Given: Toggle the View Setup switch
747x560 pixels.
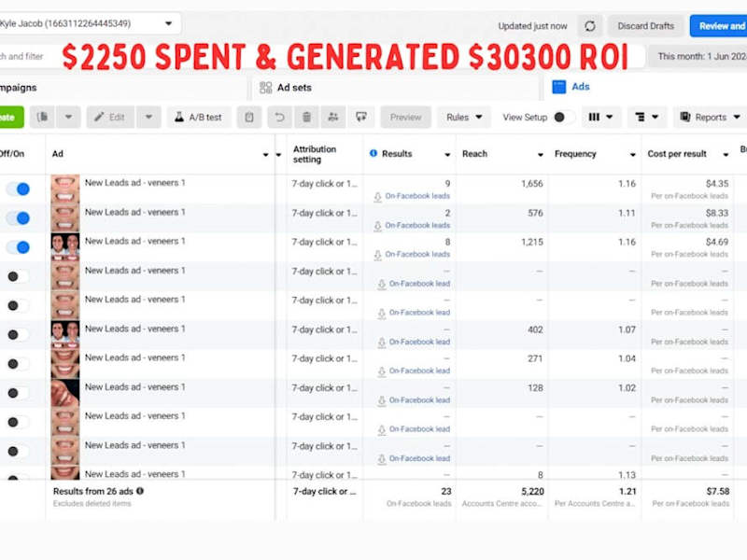Looking at the screenshot, I should pos(564,118).
